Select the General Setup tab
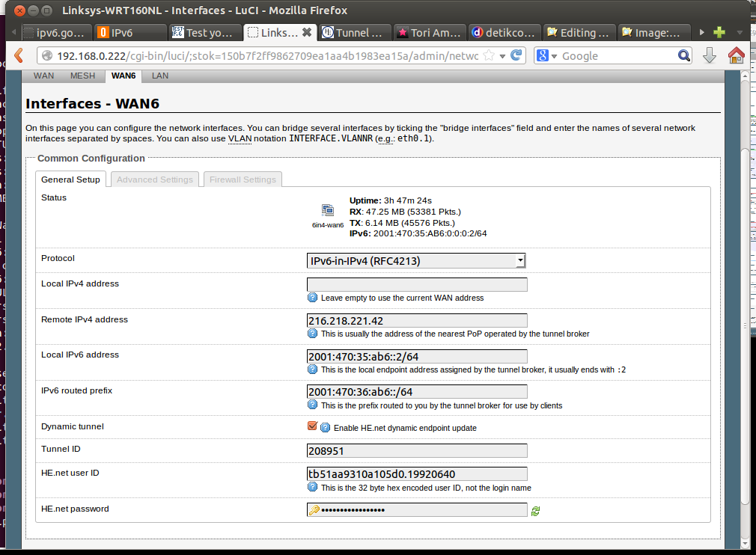 (x=70, y=180)
